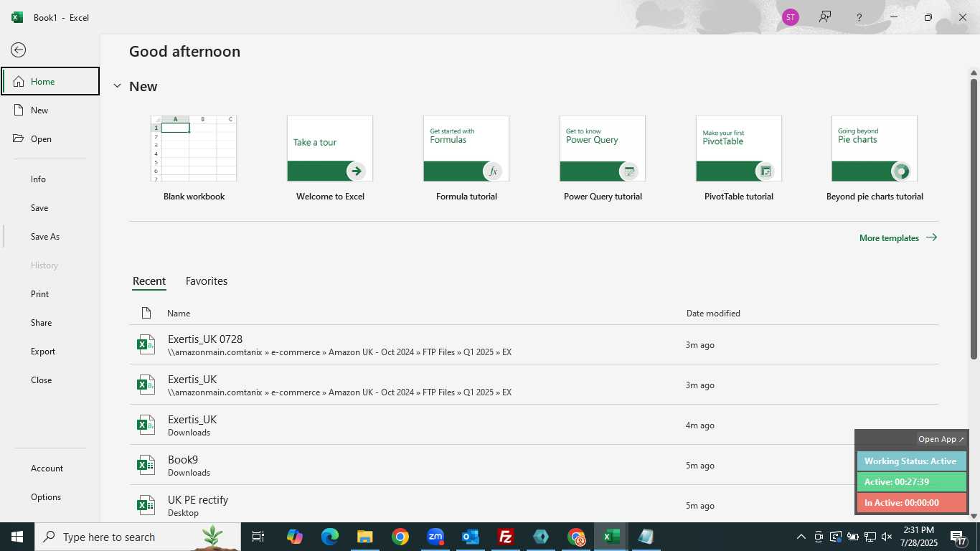Show hidden system tray icons

pos(801,537)
